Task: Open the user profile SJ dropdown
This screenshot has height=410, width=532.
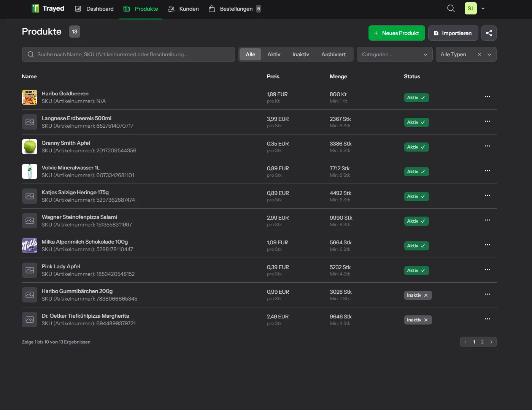Action: pos(475,8)
